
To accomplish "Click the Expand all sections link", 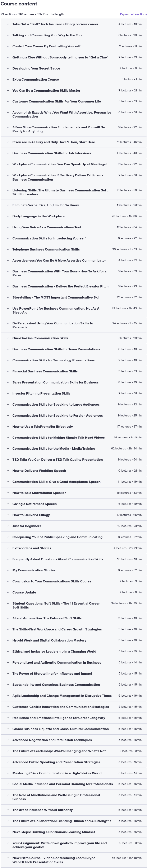I will coord(133,14).
